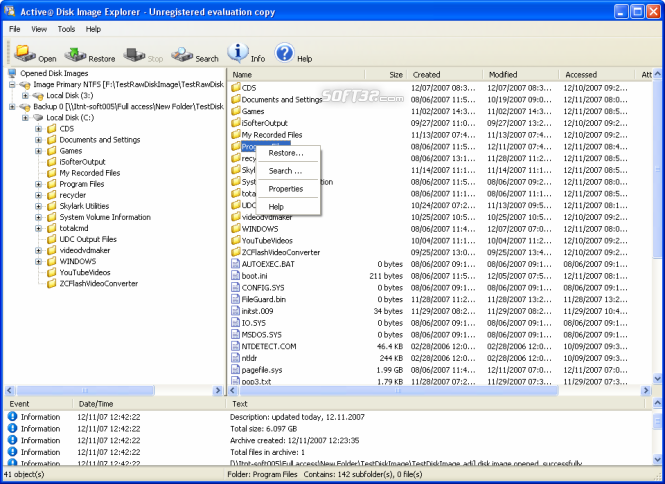Select MSDOS.SYS in file list
Screen dimensions: 665x484
261,335
